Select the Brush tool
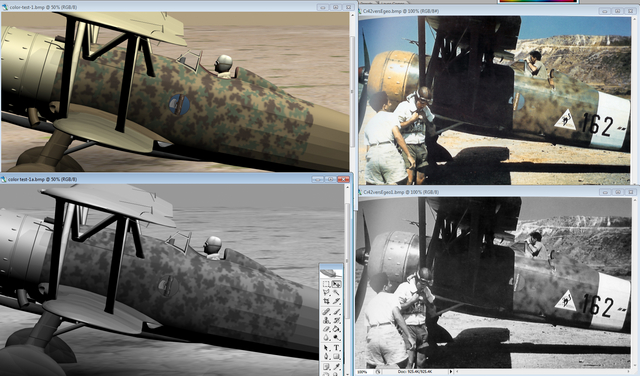This screenshot has width=640, height=376. pos(337,312)
